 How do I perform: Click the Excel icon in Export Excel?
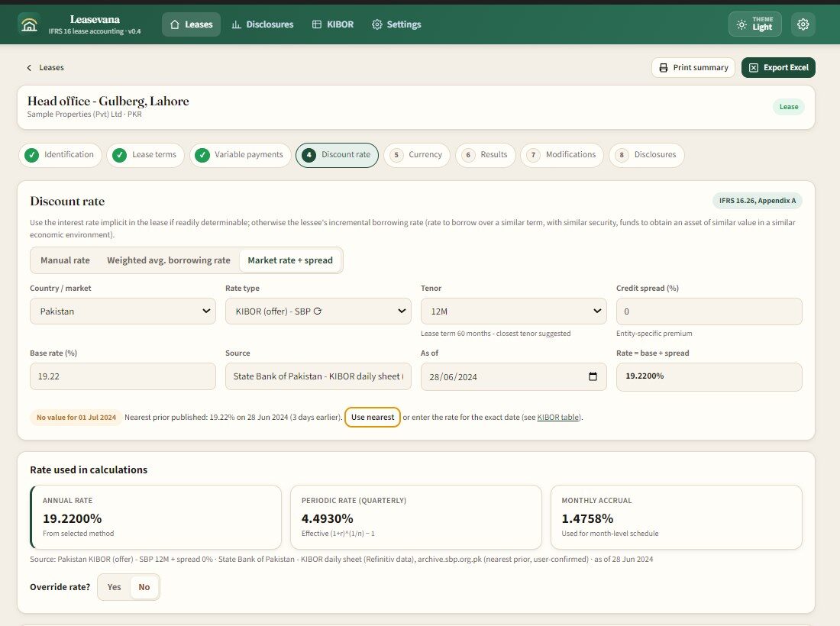coord(753,67)
